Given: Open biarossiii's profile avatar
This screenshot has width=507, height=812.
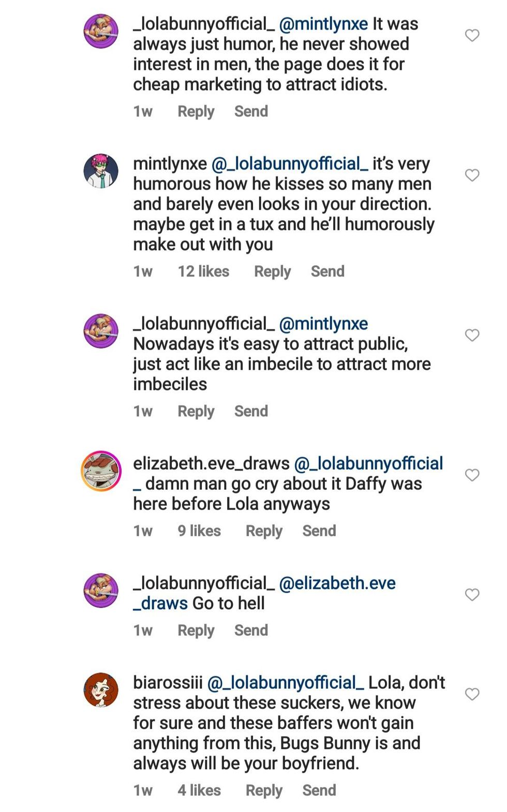Looking at the screenshot, I should click(x=101, y=690).
